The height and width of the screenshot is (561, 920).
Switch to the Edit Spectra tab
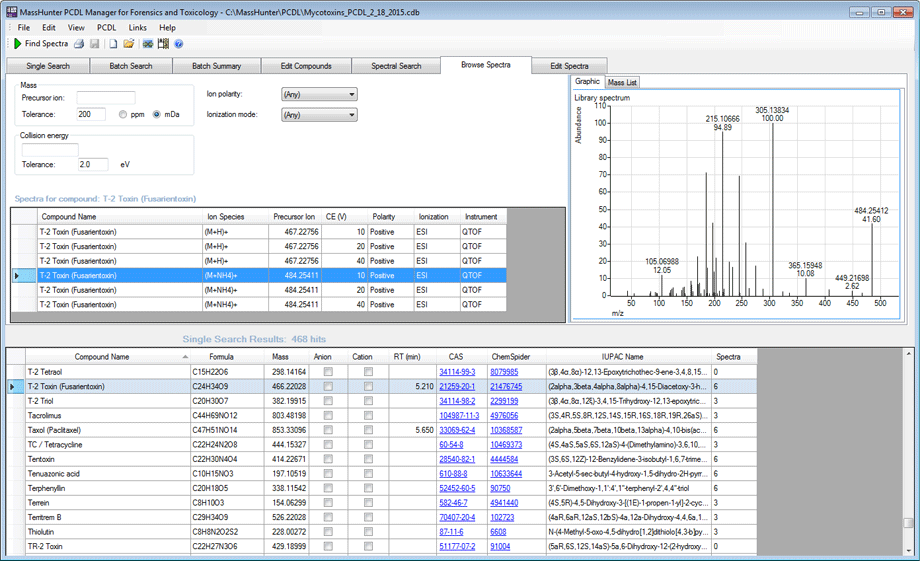pos(570,66)
